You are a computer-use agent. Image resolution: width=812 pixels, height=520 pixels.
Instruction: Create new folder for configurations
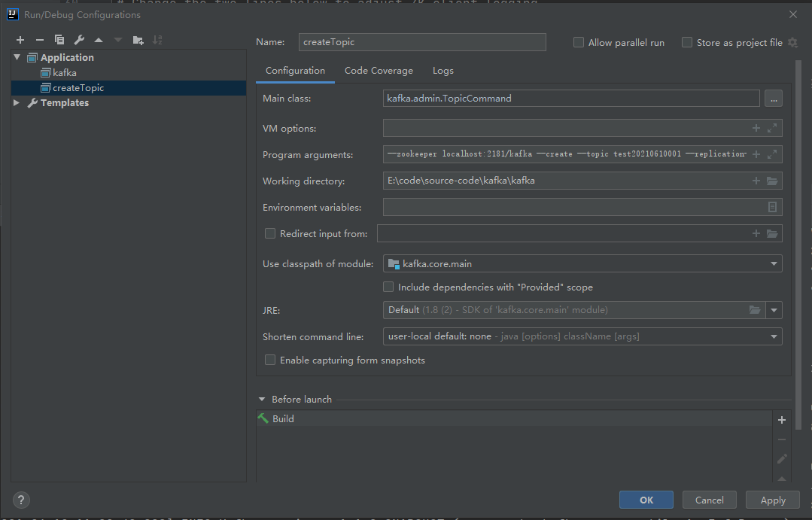[x=138, y=40]
